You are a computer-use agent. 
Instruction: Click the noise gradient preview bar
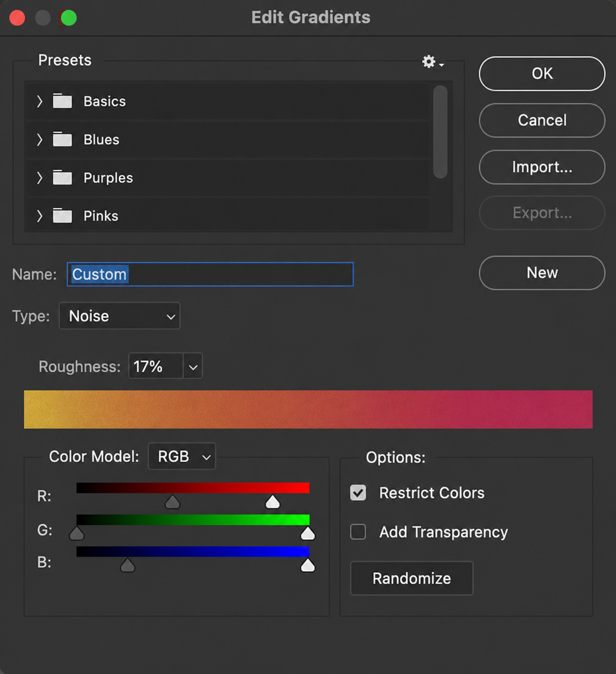(308, 409)
